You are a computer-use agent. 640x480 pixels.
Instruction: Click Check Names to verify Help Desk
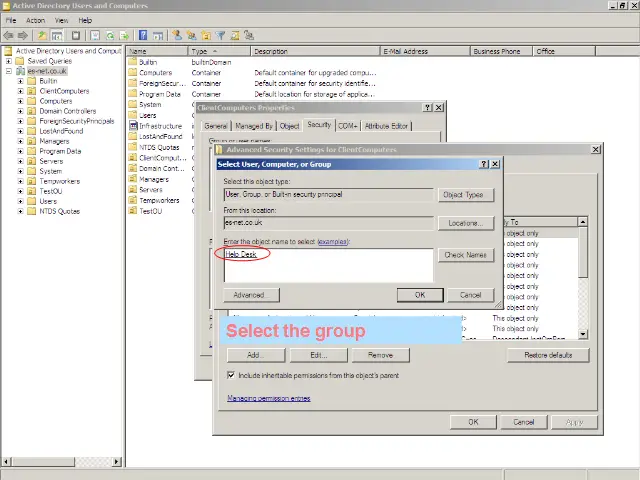466,255
